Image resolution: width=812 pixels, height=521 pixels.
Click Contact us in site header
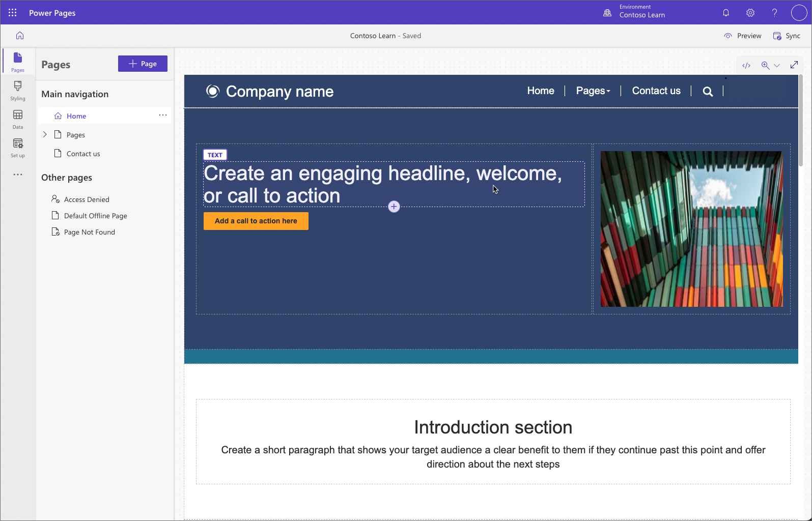pos(656,91)
